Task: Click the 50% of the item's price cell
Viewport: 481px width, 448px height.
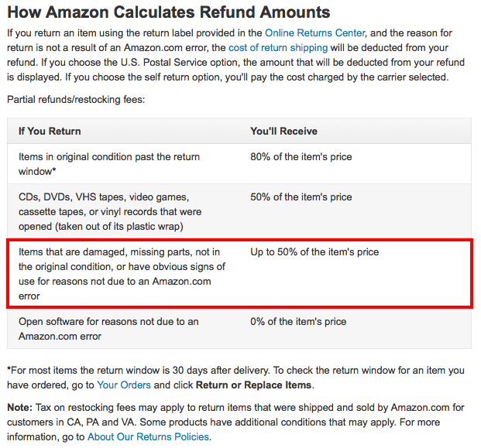Action: click(301, 197)
